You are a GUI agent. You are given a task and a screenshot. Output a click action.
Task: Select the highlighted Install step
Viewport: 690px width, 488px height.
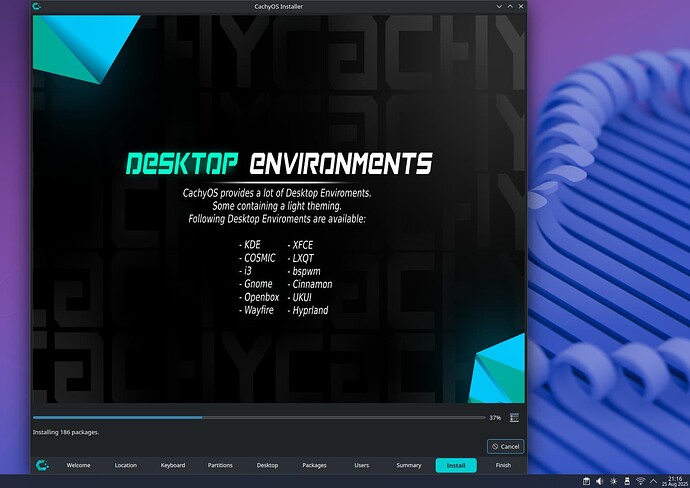[x=456, y=465]
